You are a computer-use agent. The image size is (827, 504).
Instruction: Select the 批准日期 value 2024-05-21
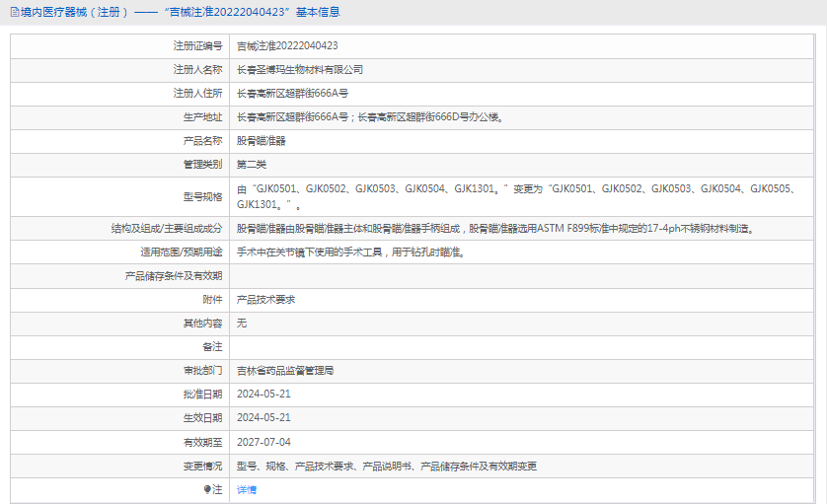(x=263, y=394)
